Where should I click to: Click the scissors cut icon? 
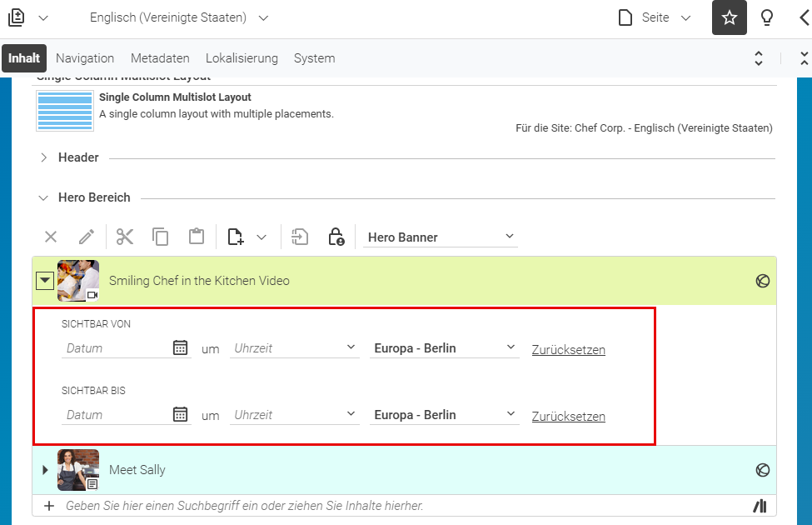pyautogui.click(x=125, y=237)
